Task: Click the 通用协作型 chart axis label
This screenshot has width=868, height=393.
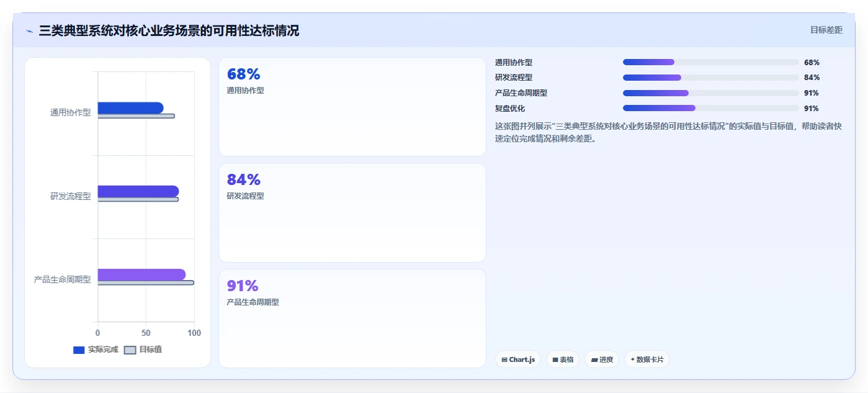Action: click(x=70, y=113)
